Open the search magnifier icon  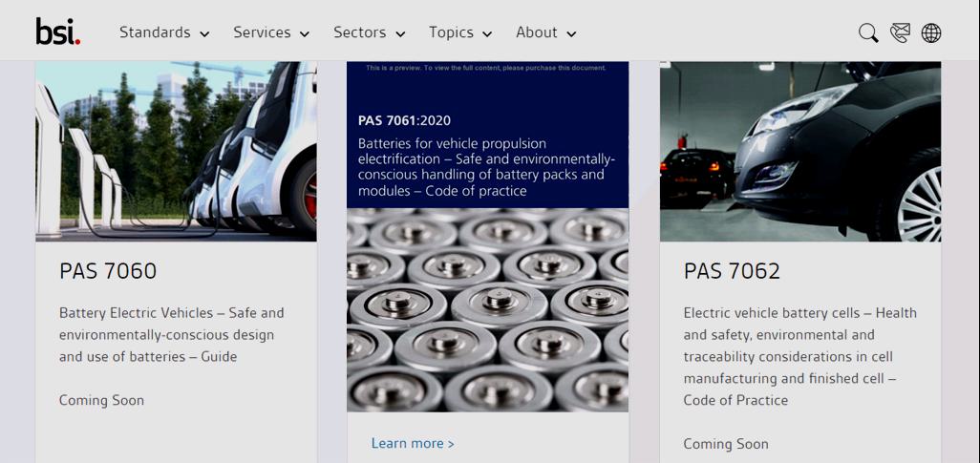867,33
